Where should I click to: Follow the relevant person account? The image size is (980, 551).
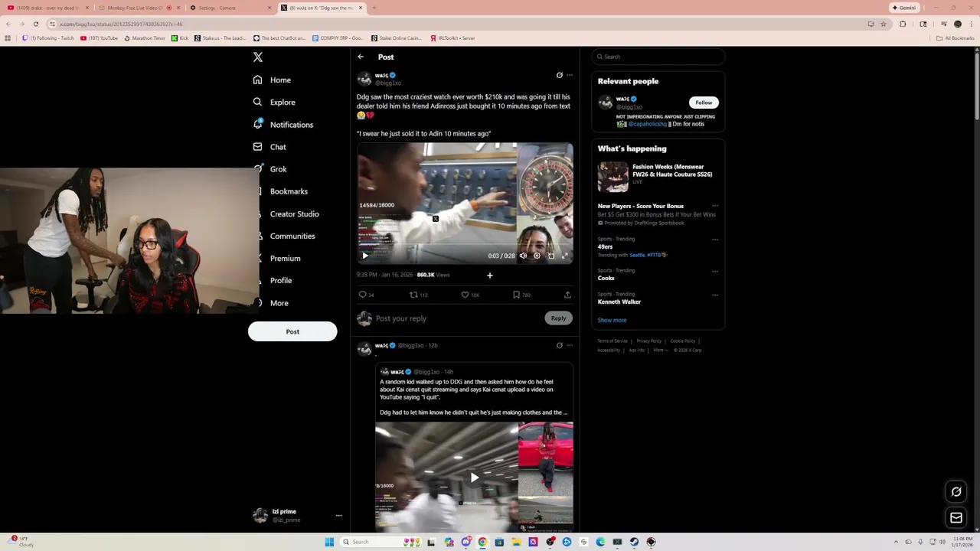point(704,103)
